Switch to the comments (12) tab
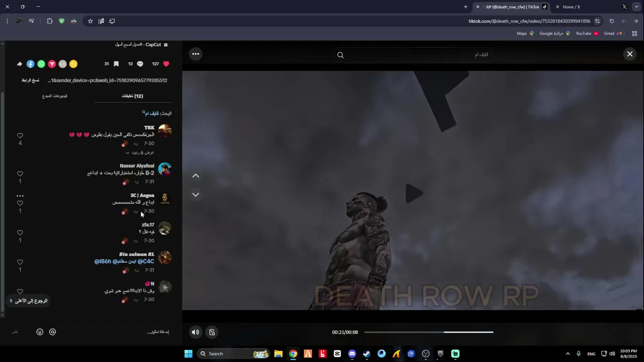Image resolution: width=644 pixels, height=362 pixels. click(x=132, y=96)
